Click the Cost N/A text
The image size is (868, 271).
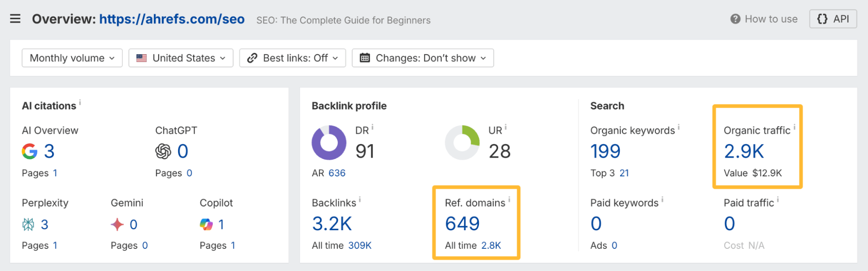coord(744,245)
